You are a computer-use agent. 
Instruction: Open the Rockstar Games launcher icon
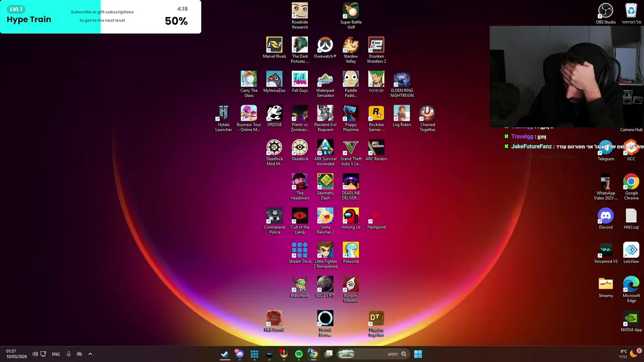[x=376, y=118]
